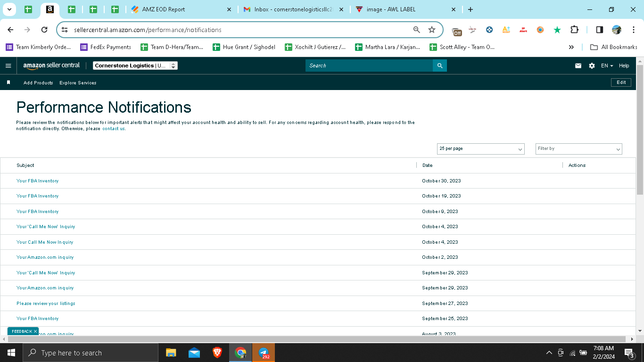
Task: Open the Seller Central mail messages icon
Action: pos(578,66)
